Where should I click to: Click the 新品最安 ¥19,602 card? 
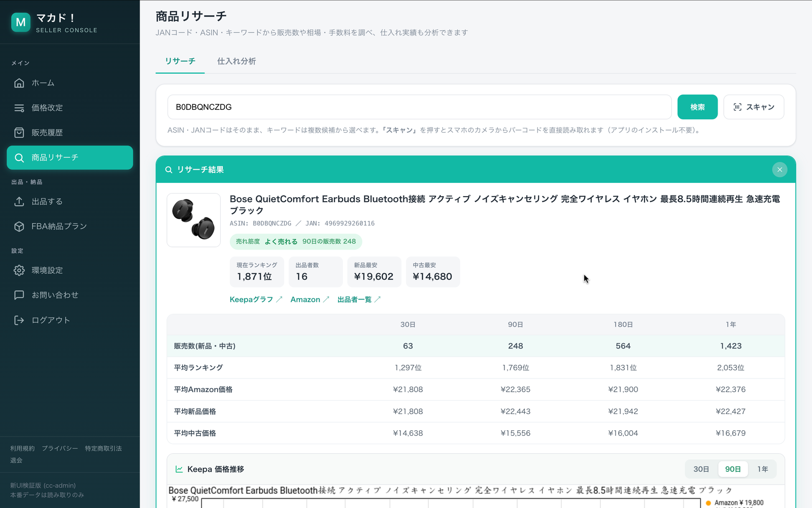pyautogui.click(x=375, y=272)
